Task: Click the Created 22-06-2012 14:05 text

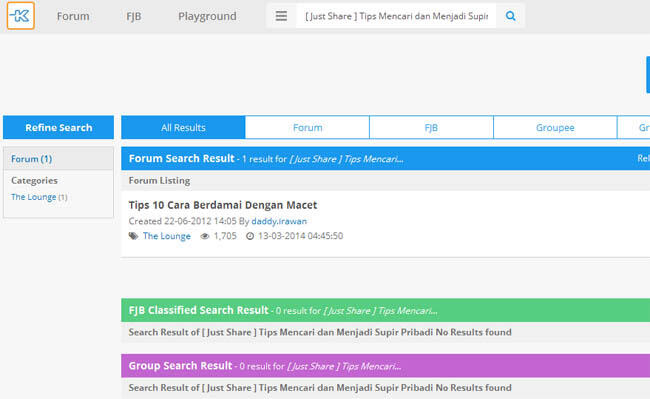Action: (x=182, y=221)
